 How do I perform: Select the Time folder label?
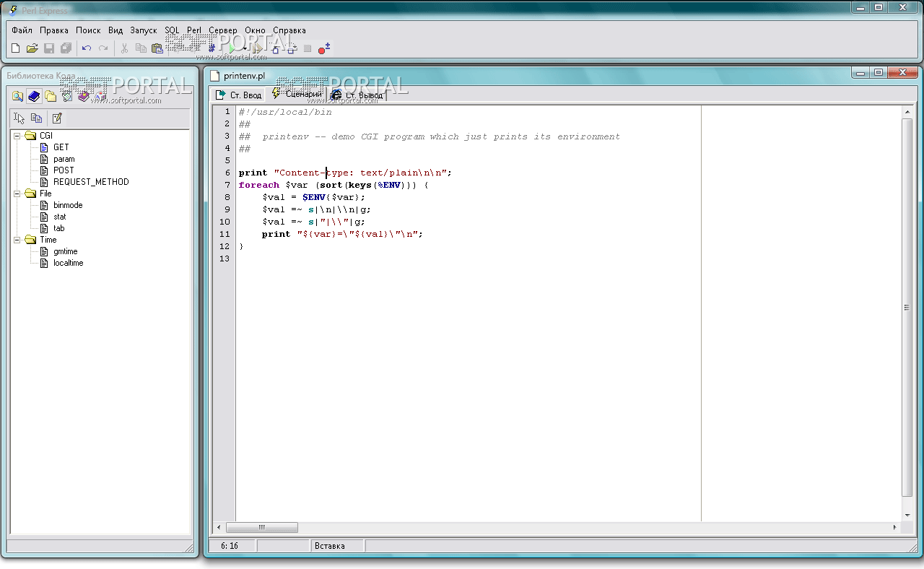(x=48, y=240)
